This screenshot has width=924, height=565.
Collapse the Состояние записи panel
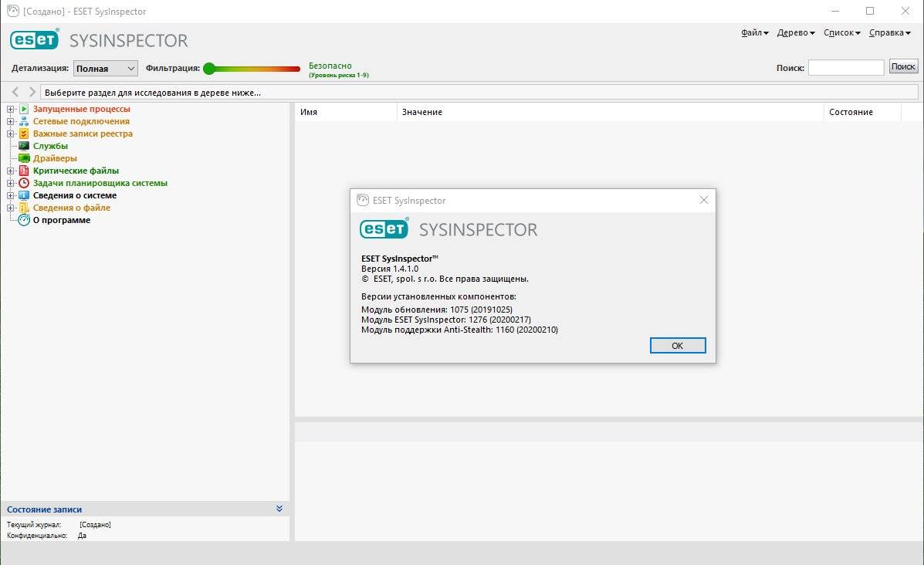click(279, 509)
